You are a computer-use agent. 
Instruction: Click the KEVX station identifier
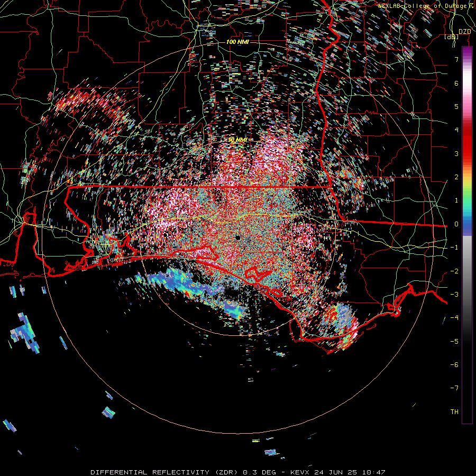tap(301, 472)
